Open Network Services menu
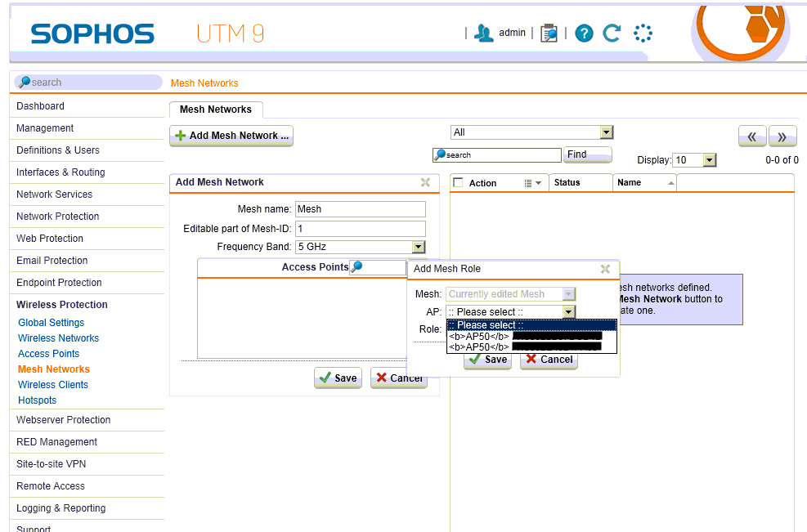This screenshot has height=532, width=807. tap(54, 194)
